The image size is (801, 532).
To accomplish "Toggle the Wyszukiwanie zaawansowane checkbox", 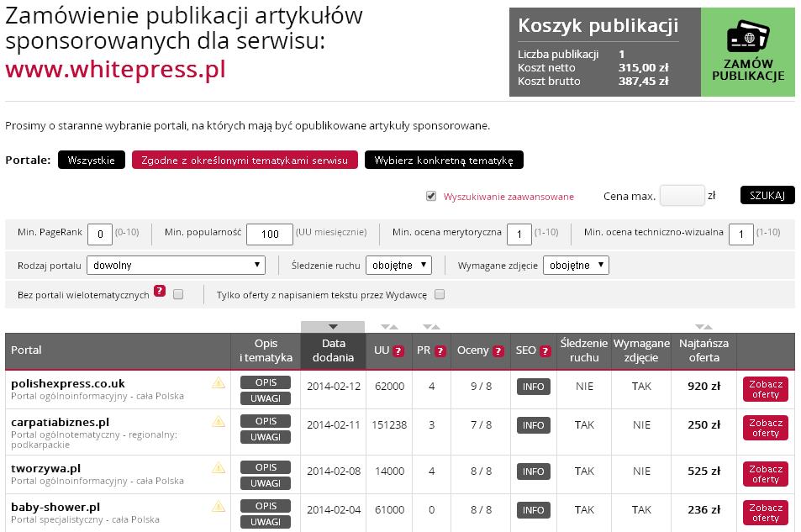I will point(431,196).
